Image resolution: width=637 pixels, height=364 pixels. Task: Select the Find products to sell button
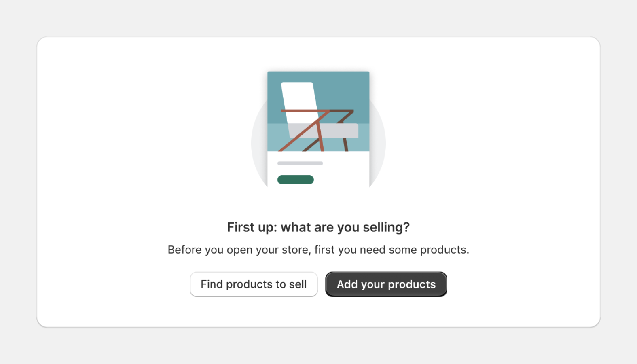(x=254, y=284)
